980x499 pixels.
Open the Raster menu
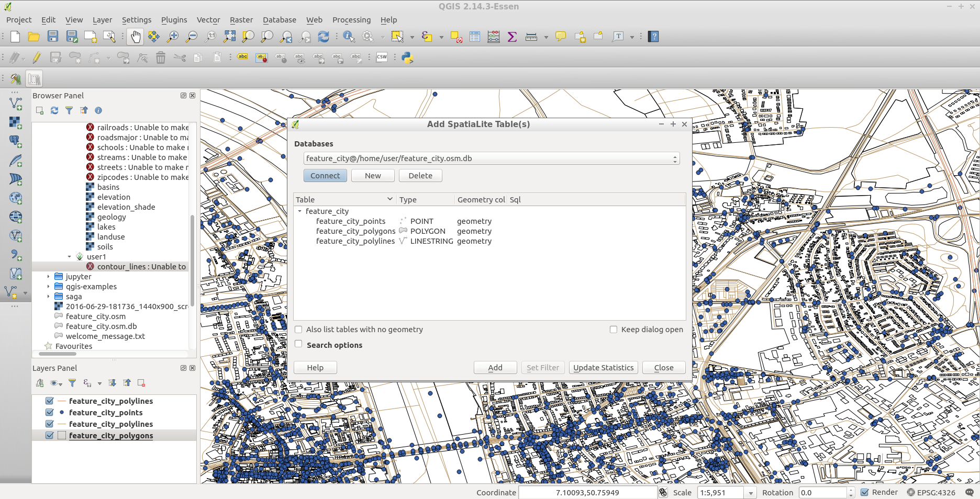pyautogui.click(x=241, y=20)
